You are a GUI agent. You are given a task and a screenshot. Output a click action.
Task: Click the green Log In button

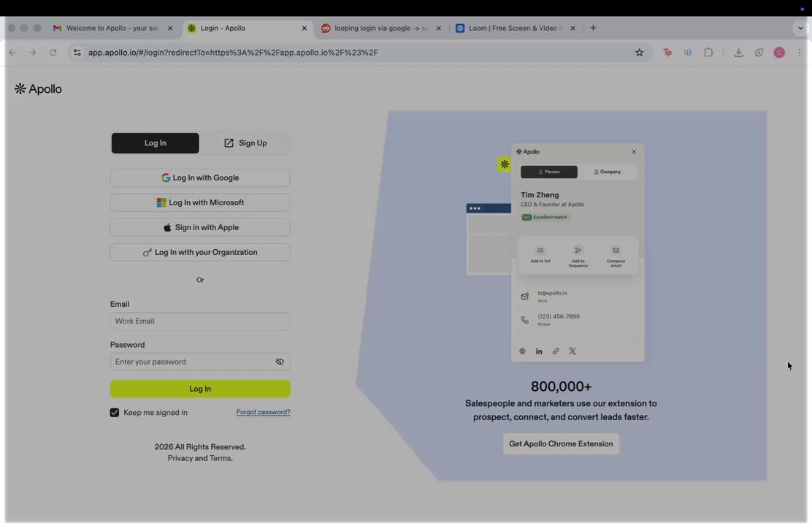pos(200,389)
